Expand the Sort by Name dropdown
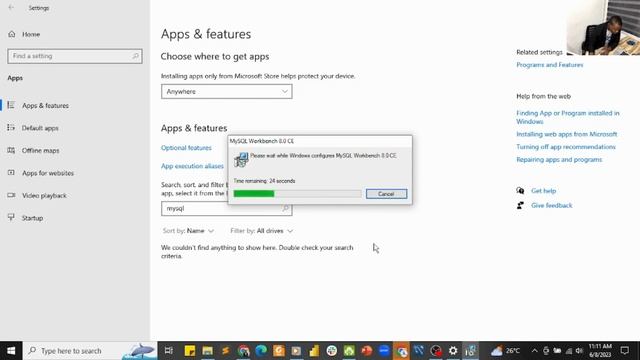640x360 pixels. [188, 231]
